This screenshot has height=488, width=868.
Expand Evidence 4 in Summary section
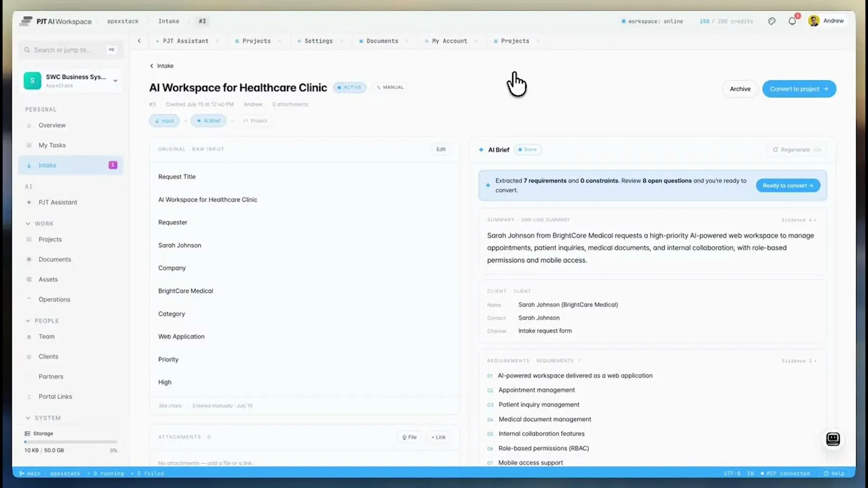[799, 220]
